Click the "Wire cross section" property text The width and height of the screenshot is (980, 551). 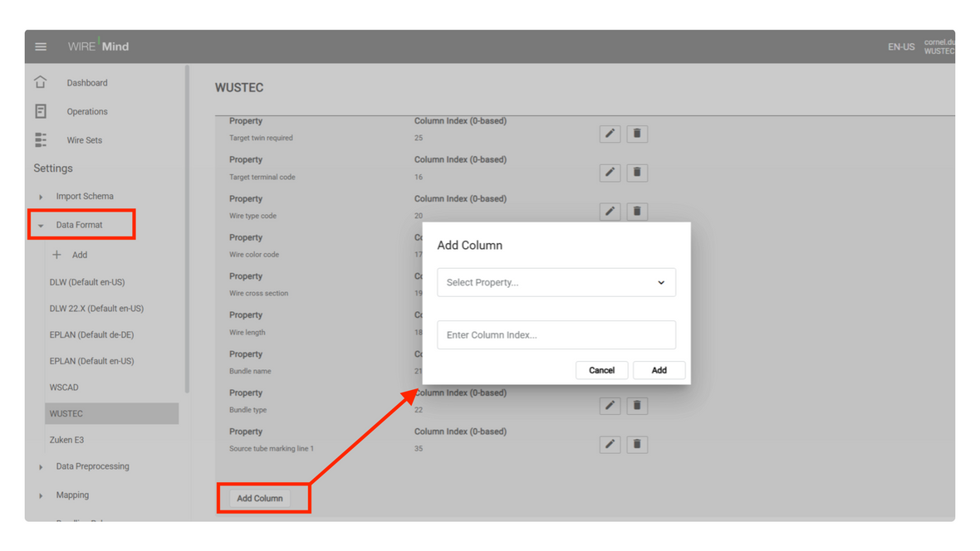[258, 293]
